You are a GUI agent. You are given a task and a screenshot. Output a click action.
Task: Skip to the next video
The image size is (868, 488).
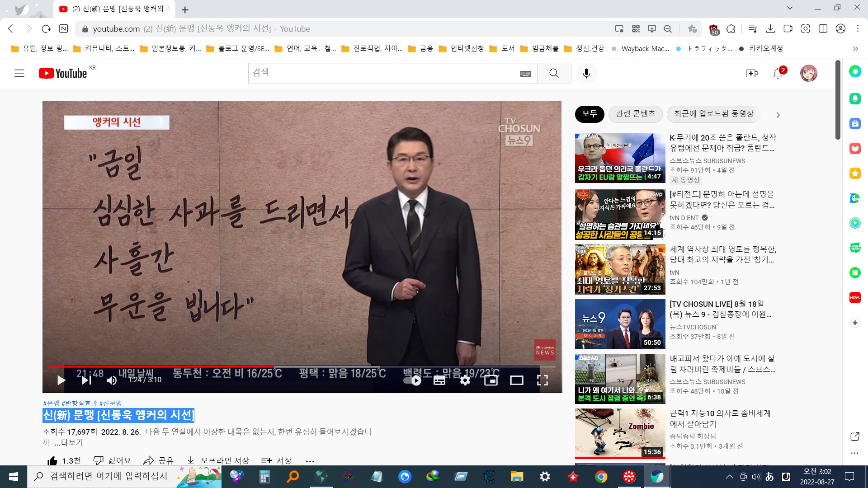[x=86, y=380]
